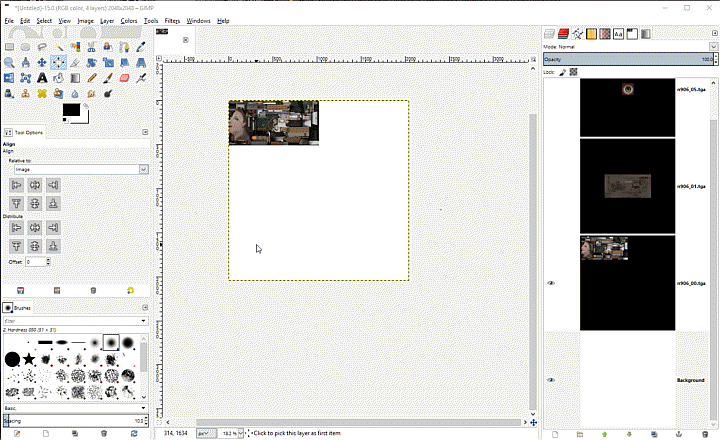Open the Layer menu
Screen dimensions: 720x440
(x=107, y=21)
